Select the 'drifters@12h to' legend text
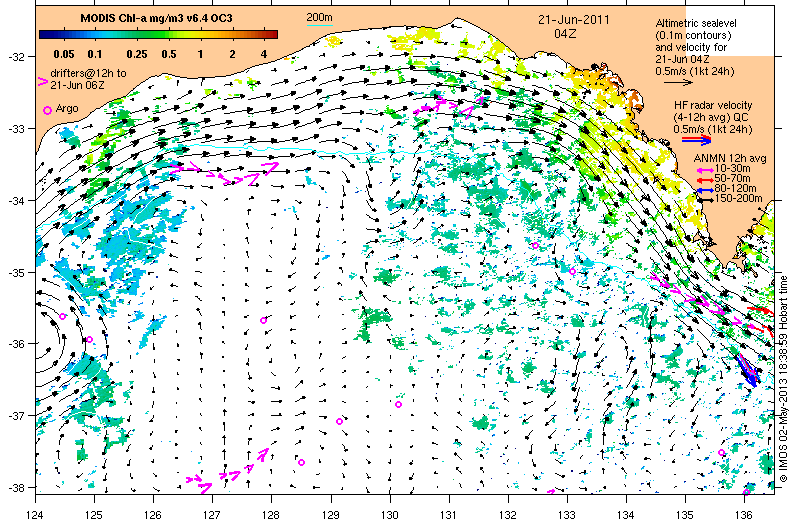The width and height of the screenshot is (800, 520). [88, 73]
